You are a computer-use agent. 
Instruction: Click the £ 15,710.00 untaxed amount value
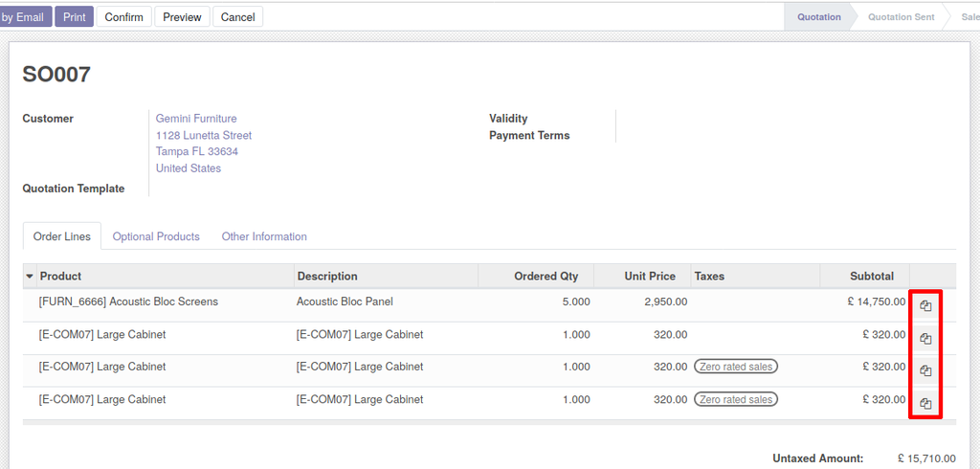(926, 458)
